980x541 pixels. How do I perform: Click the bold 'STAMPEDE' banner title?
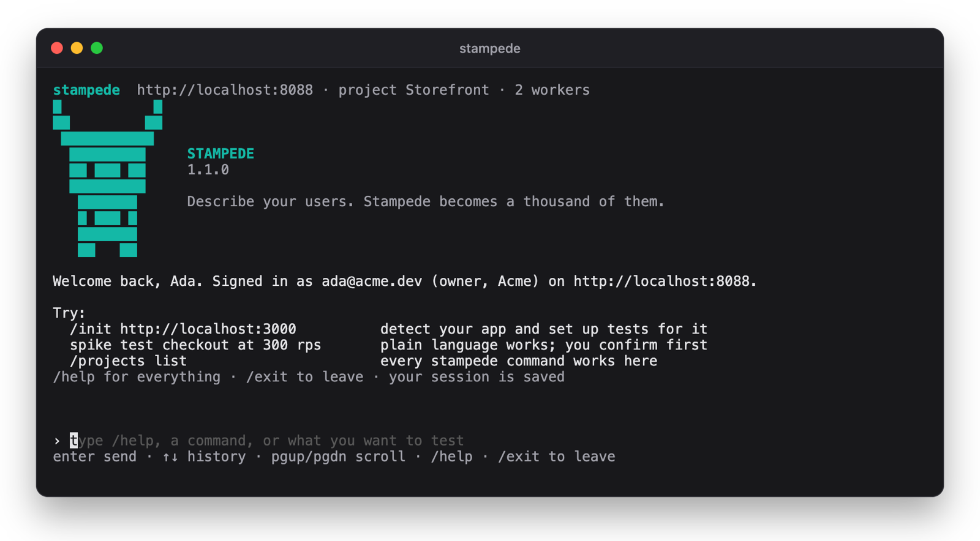pyautogui.click(x=221, y=154)
